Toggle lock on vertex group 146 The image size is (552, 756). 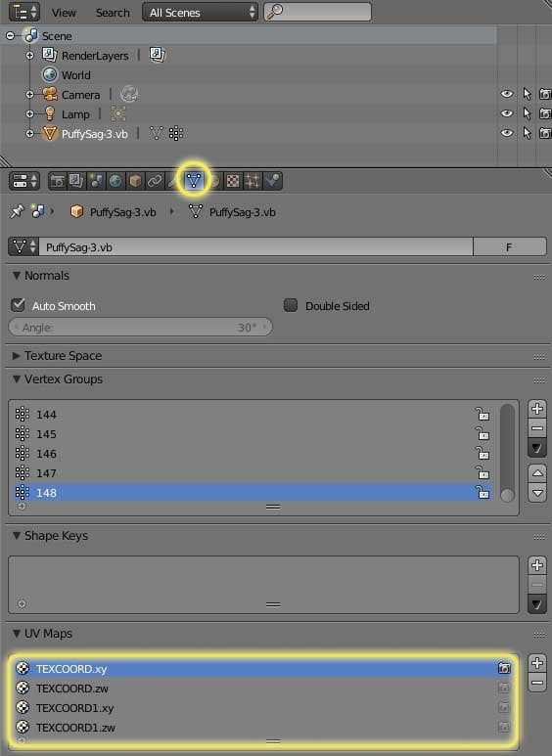tap(483, 453)
